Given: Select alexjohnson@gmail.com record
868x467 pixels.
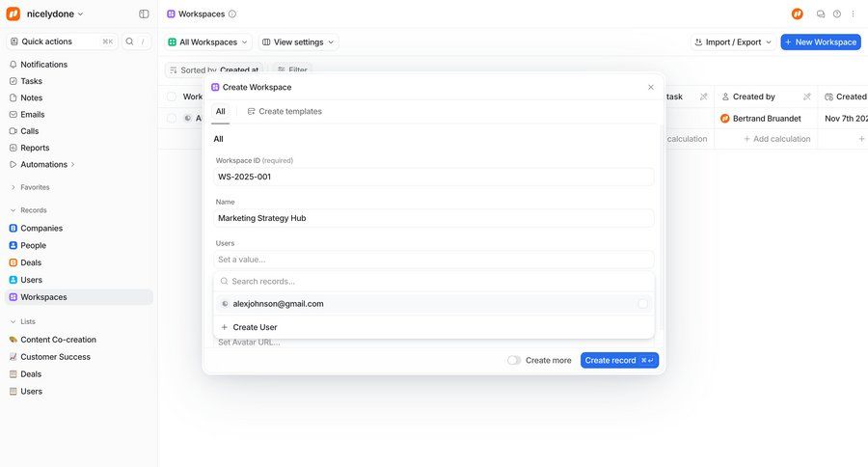Looking at the screenshot, I should (433, 304).
